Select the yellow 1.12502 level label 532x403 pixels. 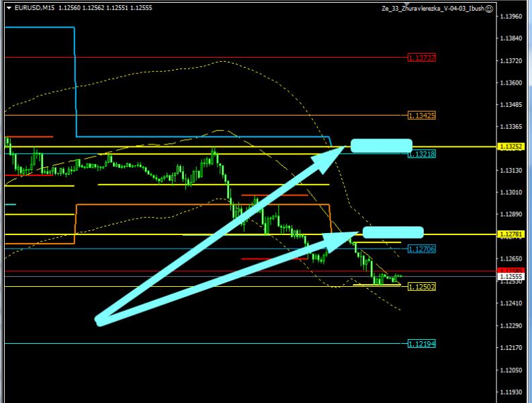[x=422, y=286]
